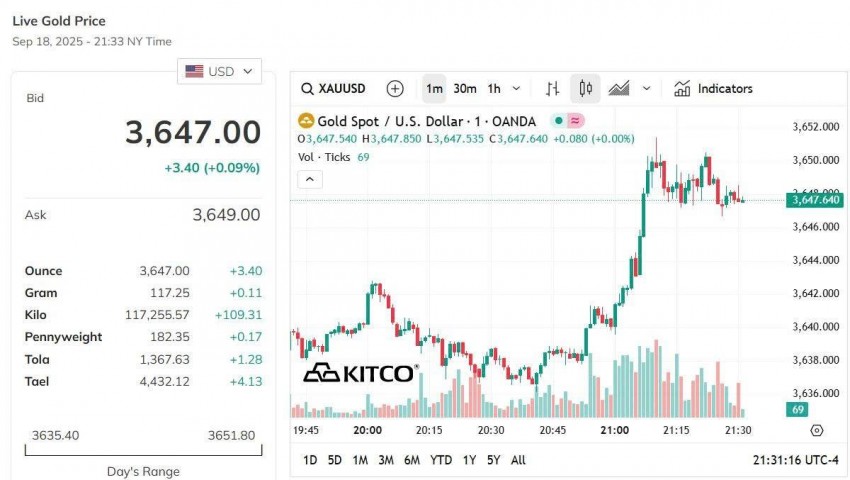This screenshot has height=480, width=850.
Task: Expand the chart style dropdown chevron
Action: point(646,89)
